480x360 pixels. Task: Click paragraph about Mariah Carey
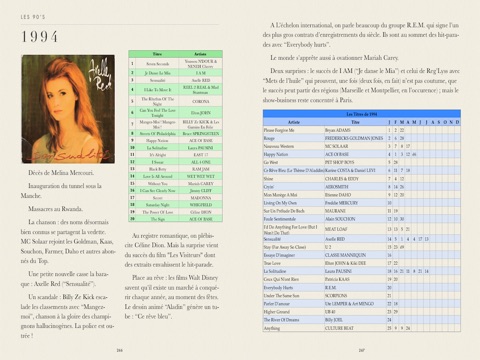tap(334, 58)
